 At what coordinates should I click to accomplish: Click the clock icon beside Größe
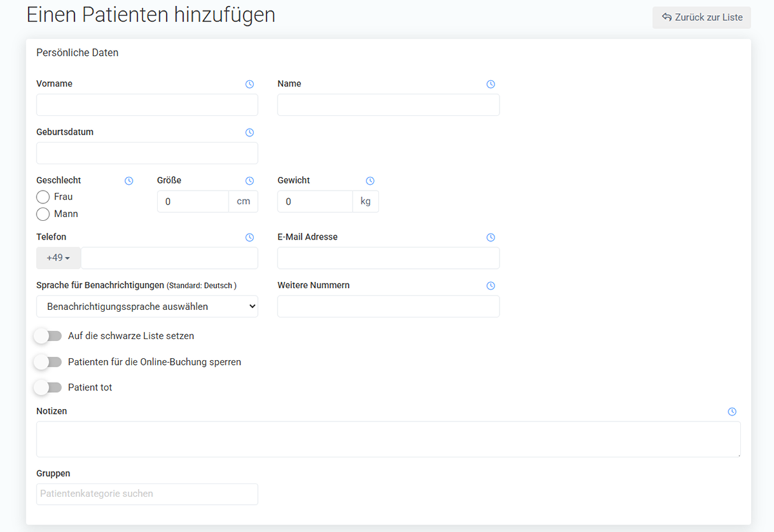coord(250,181)
